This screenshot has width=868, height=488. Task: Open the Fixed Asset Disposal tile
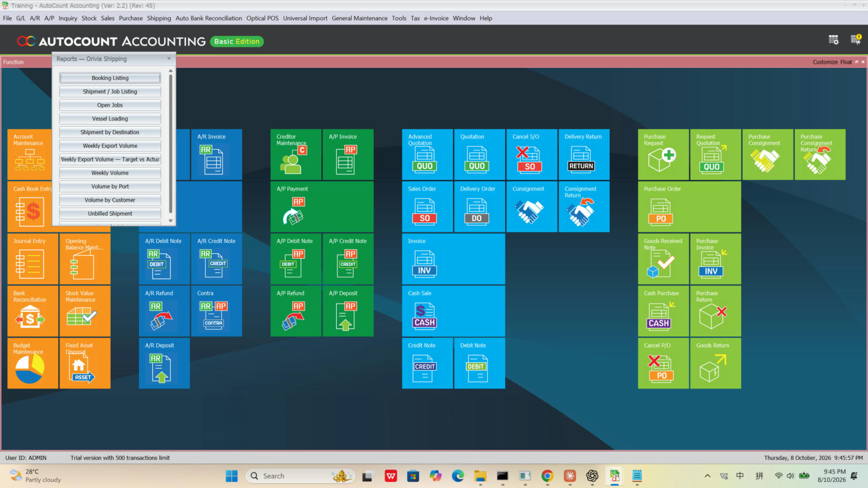[85, 363]
